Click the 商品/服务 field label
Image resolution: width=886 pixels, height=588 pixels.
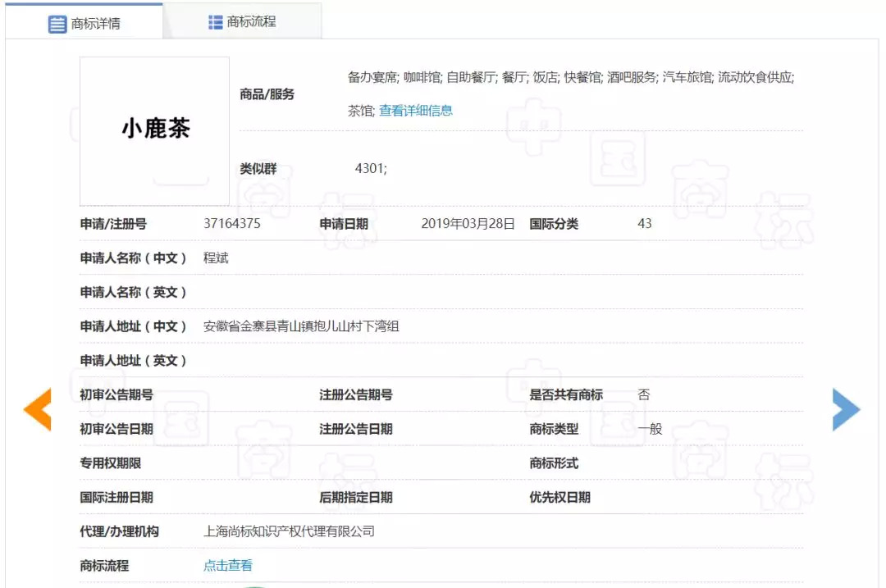(x=267, y=94)
